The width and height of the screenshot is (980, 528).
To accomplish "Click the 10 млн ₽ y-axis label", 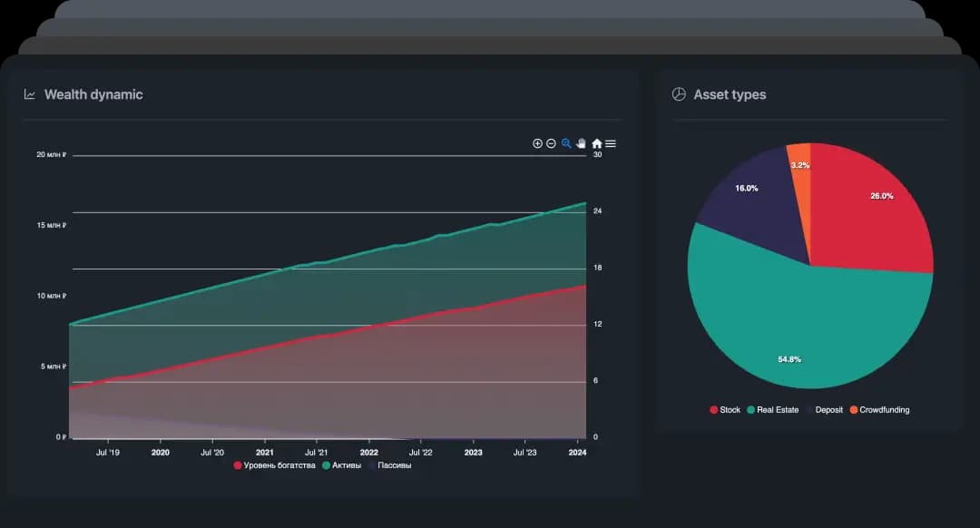I will pyautogui.click(x=51, y=296).
